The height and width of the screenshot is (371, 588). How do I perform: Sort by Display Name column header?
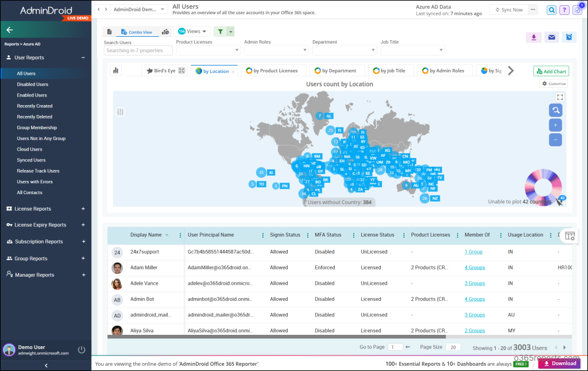[x=146, y=235]
